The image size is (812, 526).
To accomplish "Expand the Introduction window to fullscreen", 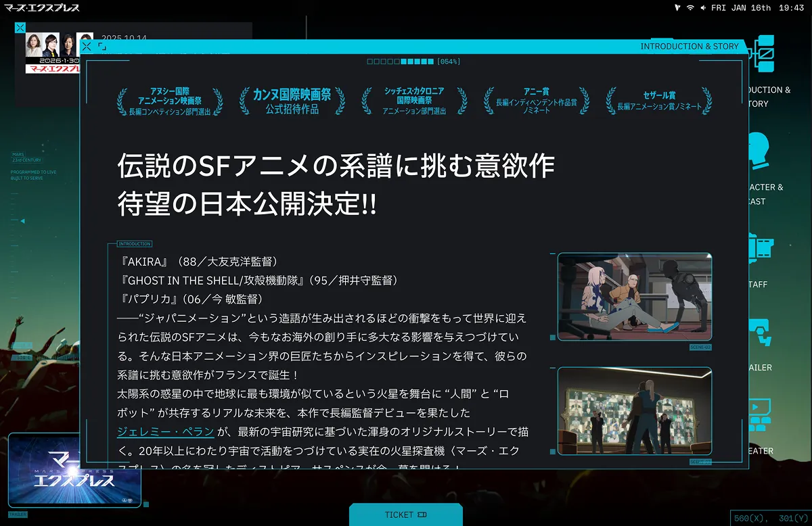I will tap(102, 47).
